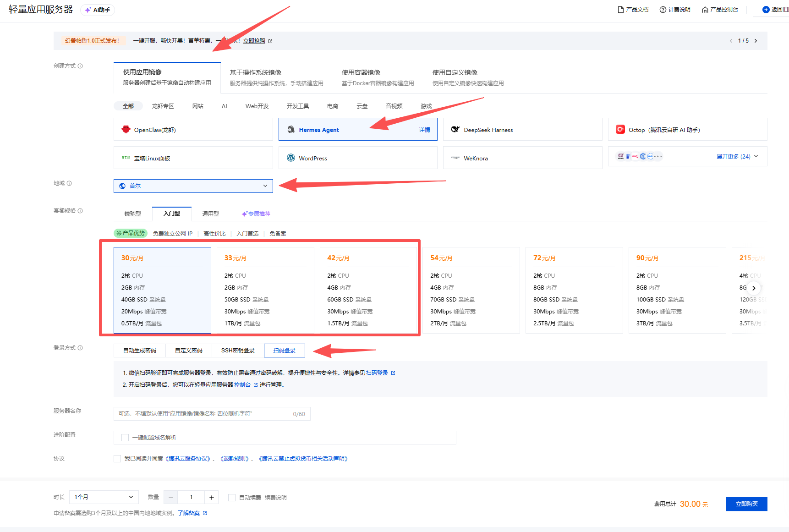
Task: Switch to the 通用型 package tab
Action: pos(211,214)
